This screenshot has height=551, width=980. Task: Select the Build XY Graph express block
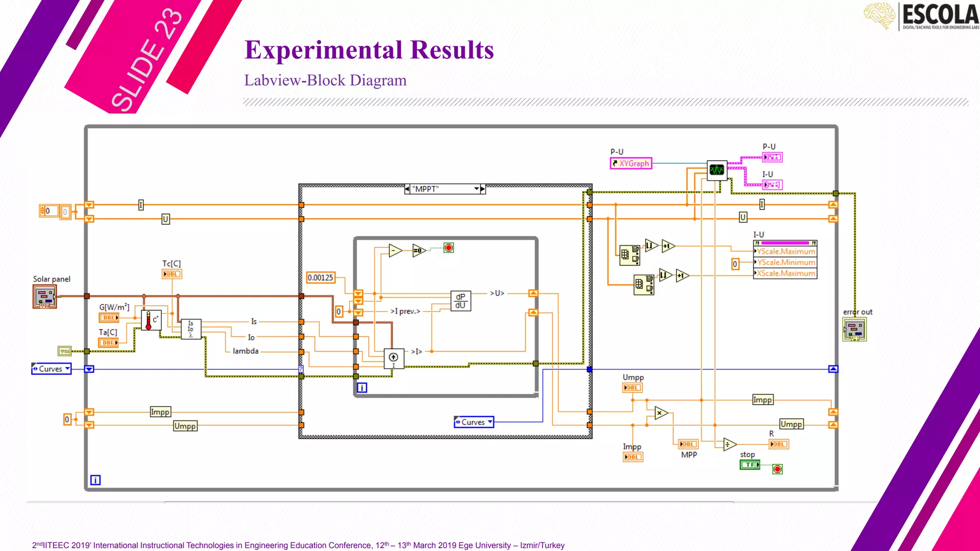(717, 170)
